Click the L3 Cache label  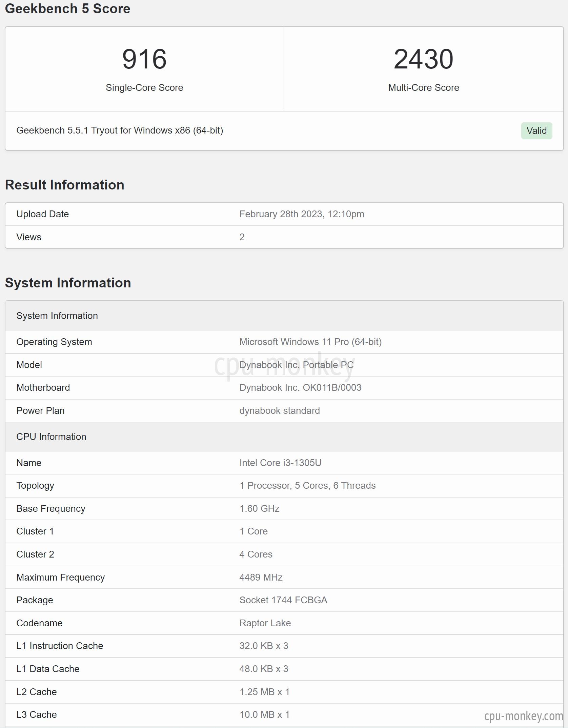pyautogui.click(x=37, y=715)
